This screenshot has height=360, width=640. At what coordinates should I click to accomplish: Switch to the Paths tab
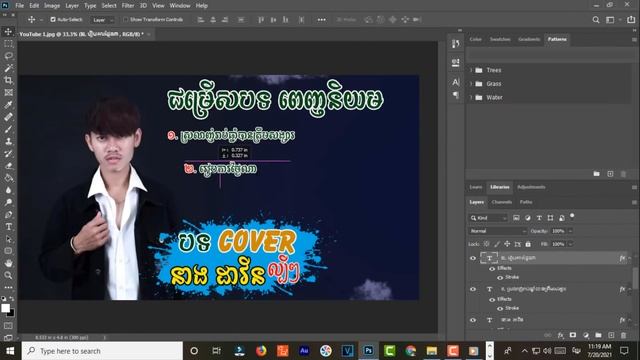point(526,202)
